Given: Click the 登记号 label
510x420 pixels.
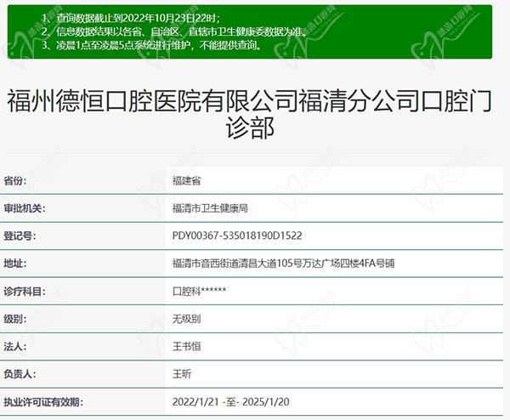Looking at the screenshot, I should coord(20,236).
